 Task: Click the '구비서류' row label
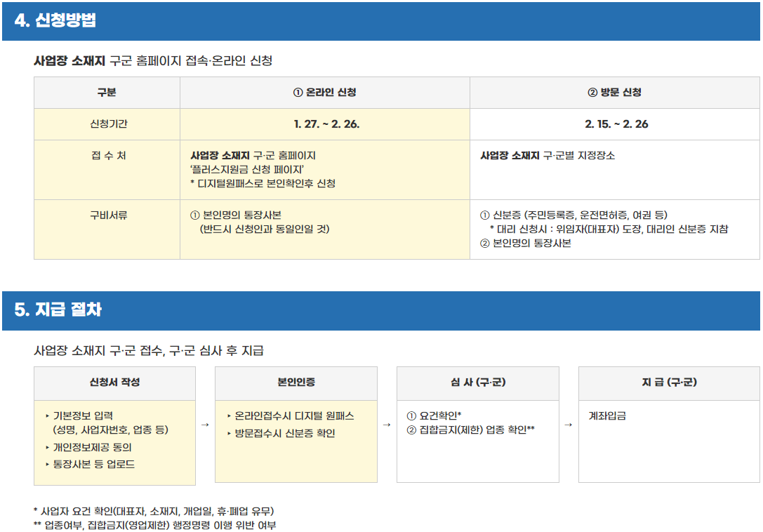point(109,215)
